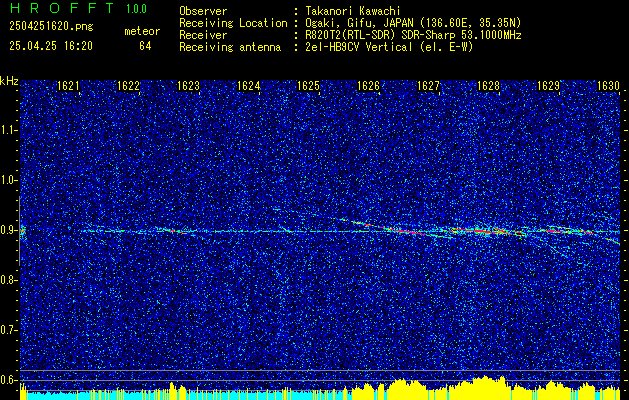This screenshot has height=400, width=629.
Task: Click the 1628 time marker
Action: [x=488, y=85]
